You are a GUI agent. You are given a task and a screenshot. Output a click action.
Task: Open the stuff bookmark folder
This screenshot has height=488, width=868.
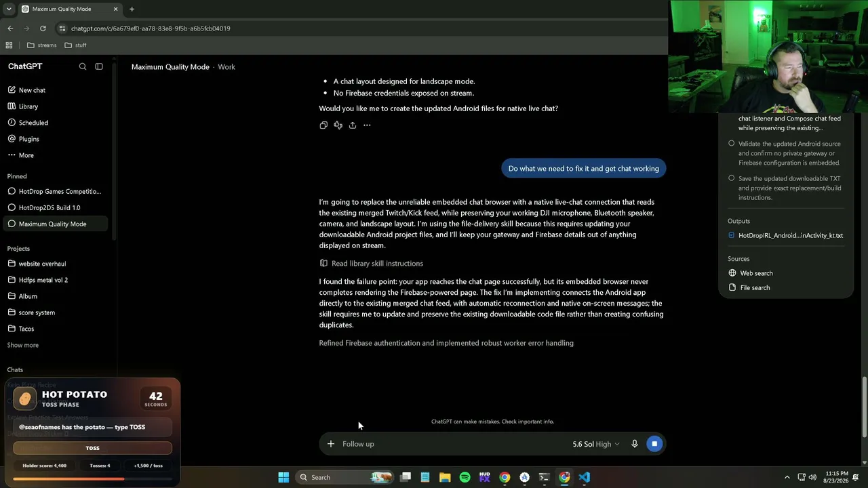(75, 45)
